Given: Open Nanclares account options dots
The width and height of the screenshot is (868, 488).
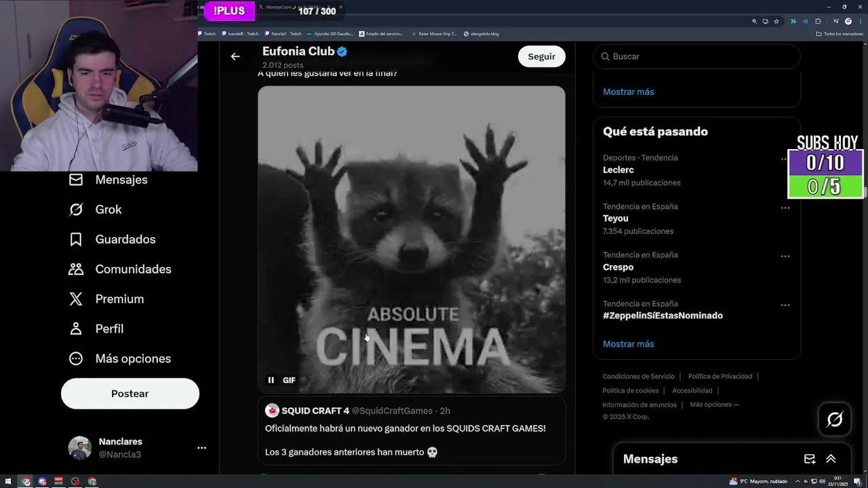Looking at the screenshot, I should pos(201,448).
